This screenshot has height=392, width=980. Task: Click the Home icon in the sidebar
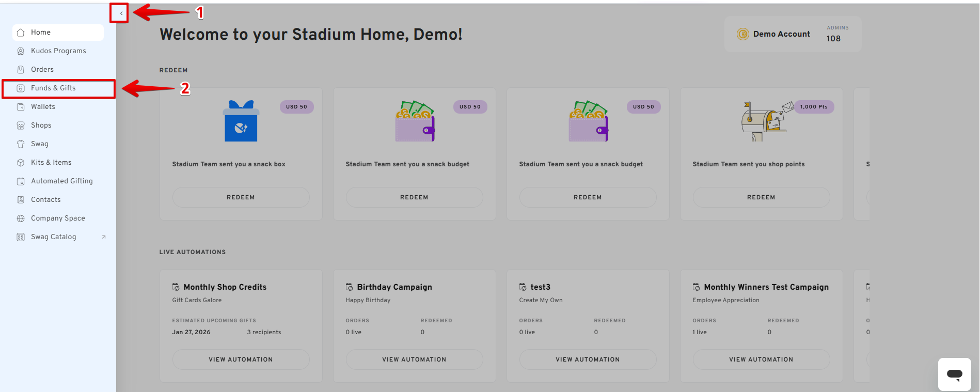click(x=21, y=33)
